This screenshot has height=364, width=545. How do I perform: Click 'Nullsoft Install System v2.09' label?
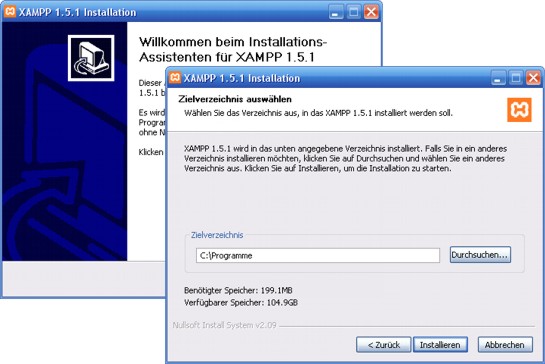tap(225, 325)
